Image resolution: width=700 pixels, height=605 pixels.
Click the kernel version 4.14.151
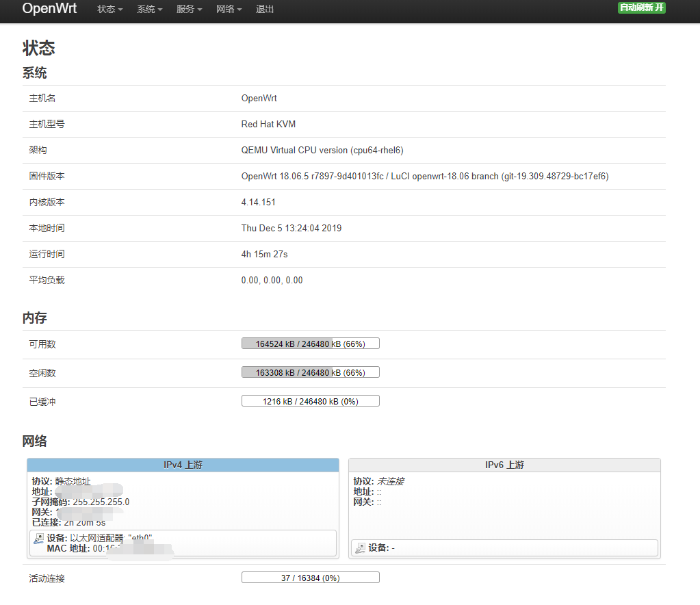(259, 203)
